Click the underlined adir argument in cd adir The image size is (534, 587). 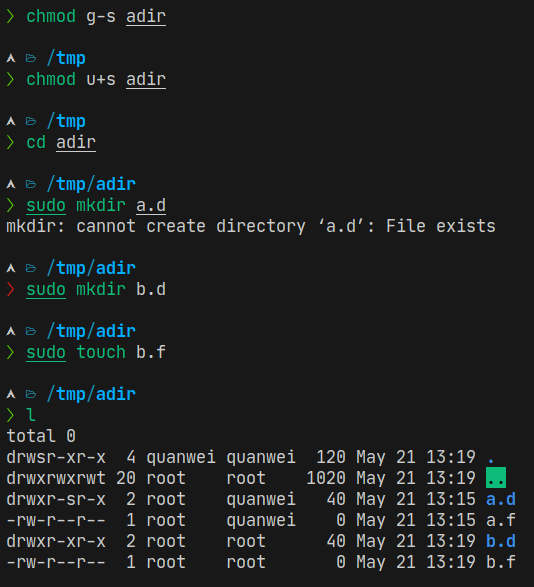tap(76, 143)
